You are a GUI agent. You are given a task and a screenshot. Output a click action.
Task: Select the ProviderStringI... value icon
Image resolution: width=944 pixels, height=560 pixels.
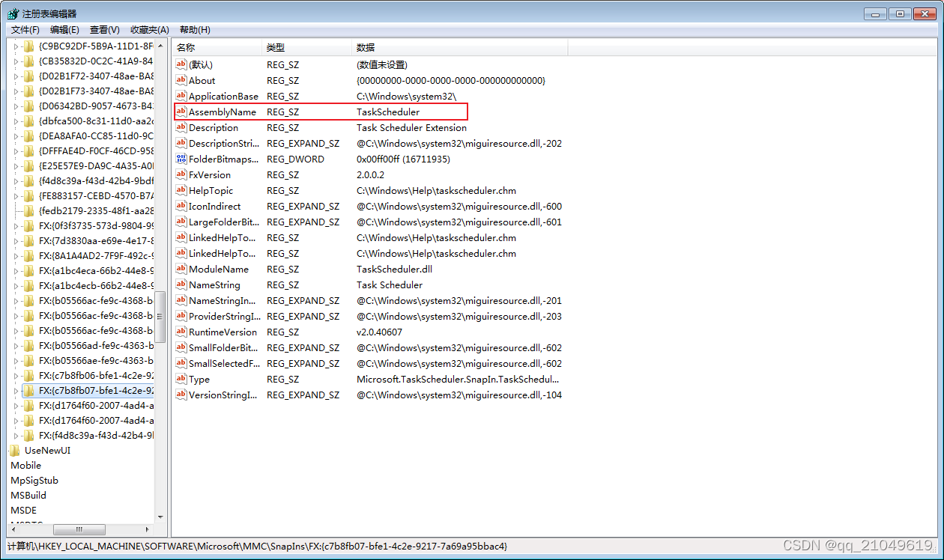click(181, 316)
